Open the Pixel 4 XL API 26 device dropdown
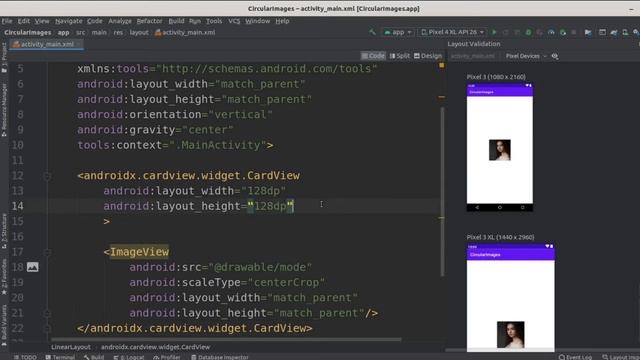 point(452,32)
